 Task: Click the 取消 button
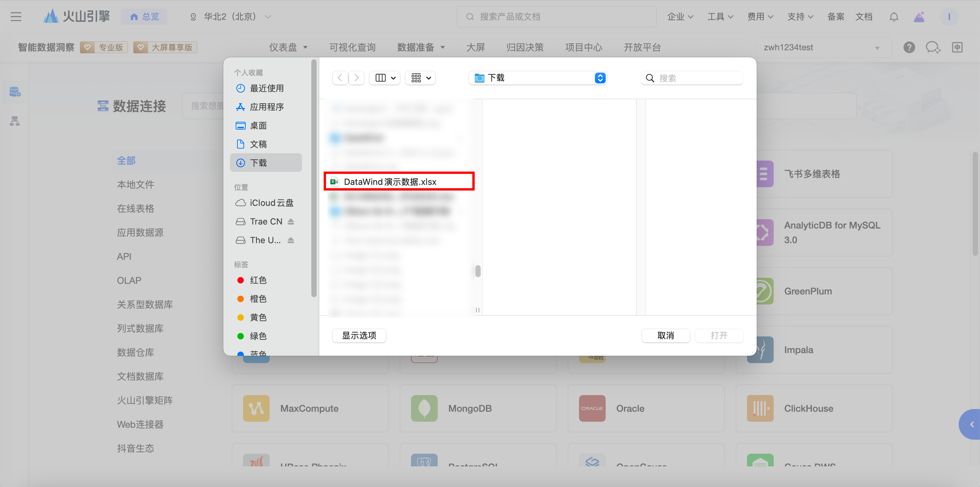(665, 335)
